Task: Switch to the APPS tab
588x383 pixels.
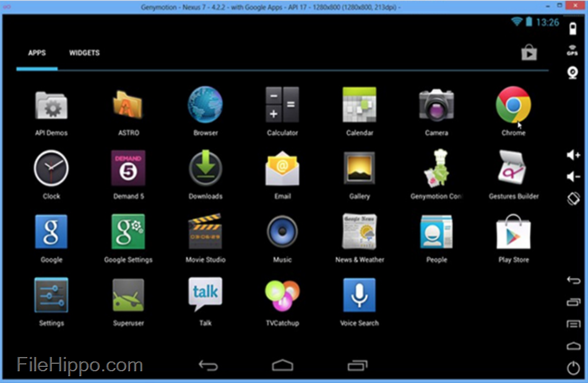Action: (37, 53)
